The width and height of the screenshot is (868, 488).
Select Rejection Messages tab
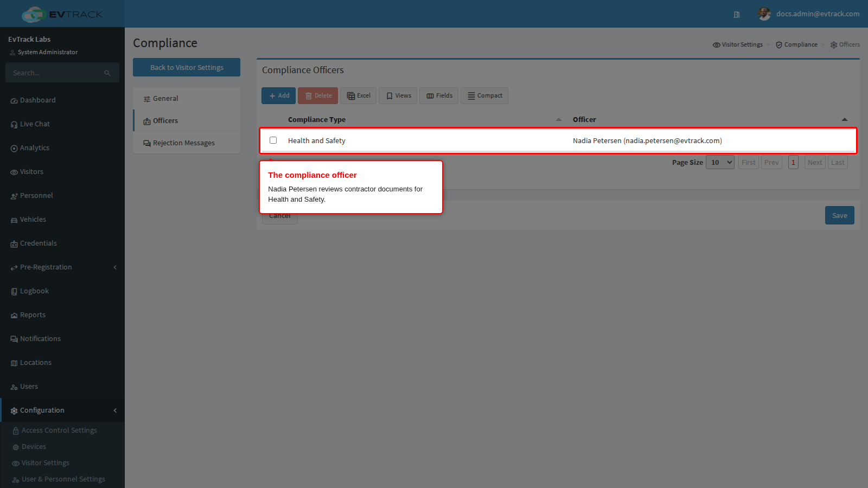[x=187, y=143]
